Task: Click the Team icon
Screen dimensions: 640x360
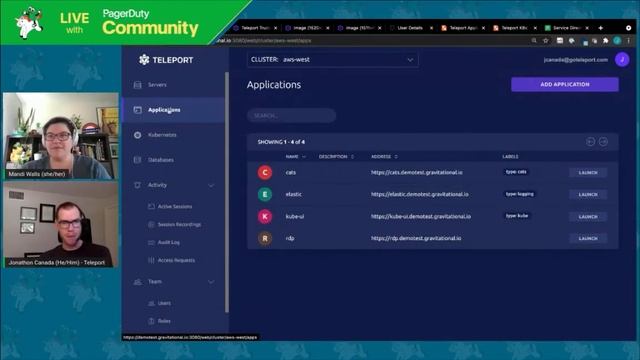Action: click(138, 282)
